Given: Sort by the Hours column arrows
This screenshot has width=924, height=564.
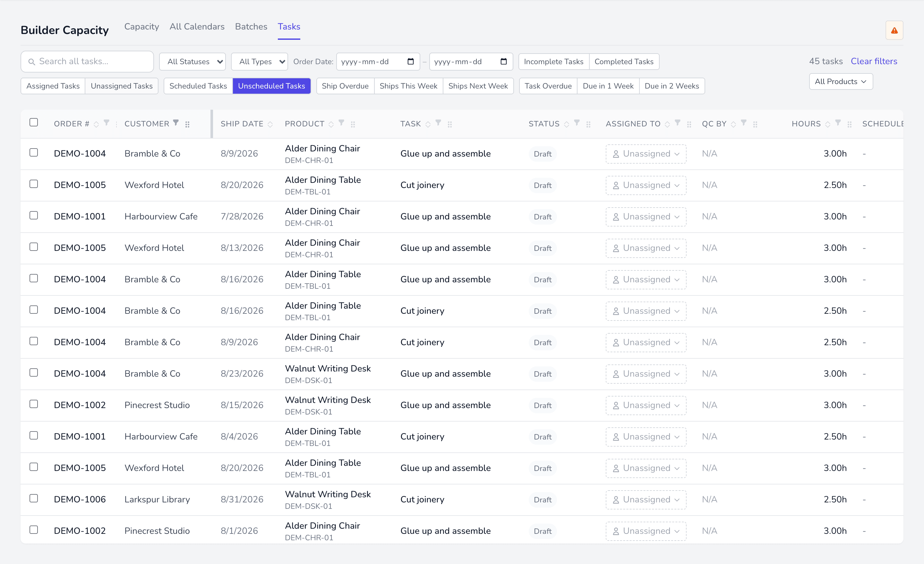Looking at the screenshot, I should pos(828,124).
